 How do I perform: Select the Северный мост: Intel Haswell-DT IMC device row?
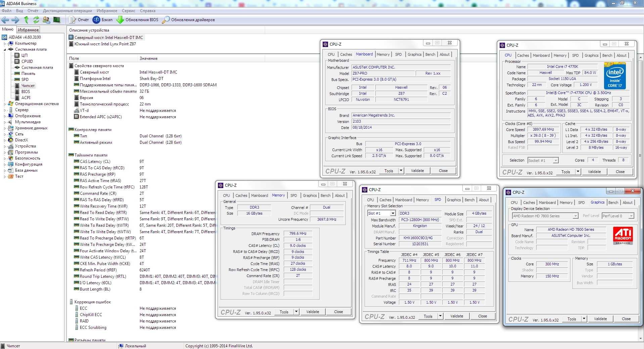(106, 38)
